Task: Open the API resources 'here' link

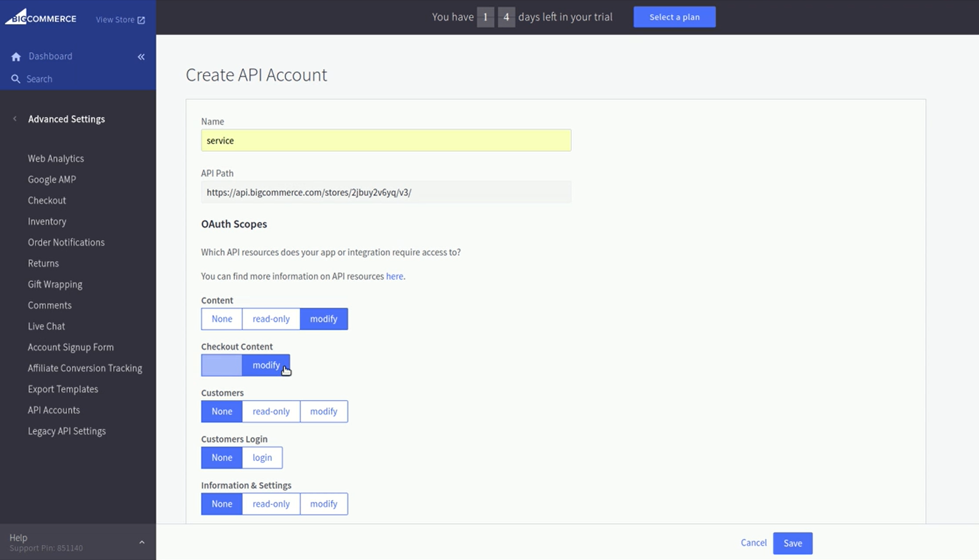Action: pos(394,276)
